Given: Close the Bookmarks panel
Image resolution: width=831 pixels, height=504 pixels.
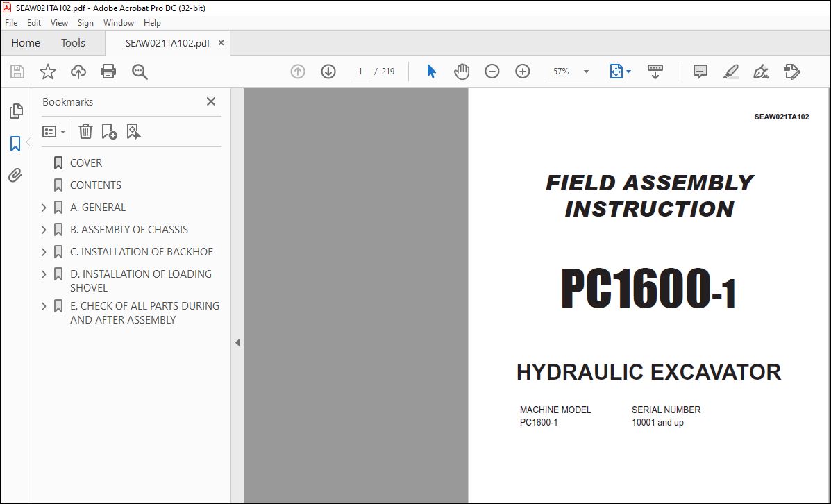Looking at the screenshot, I should coord(211,101).
